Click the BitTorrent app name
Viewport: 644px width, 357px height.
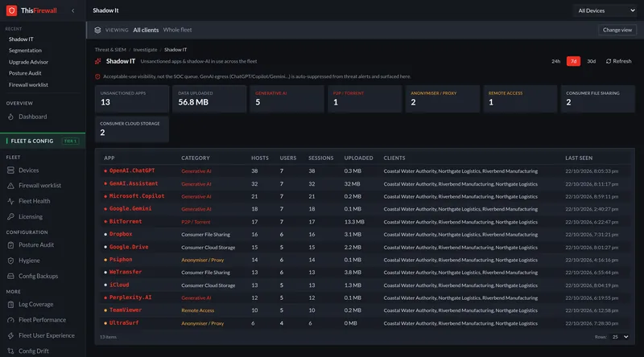tap(126, 222)
